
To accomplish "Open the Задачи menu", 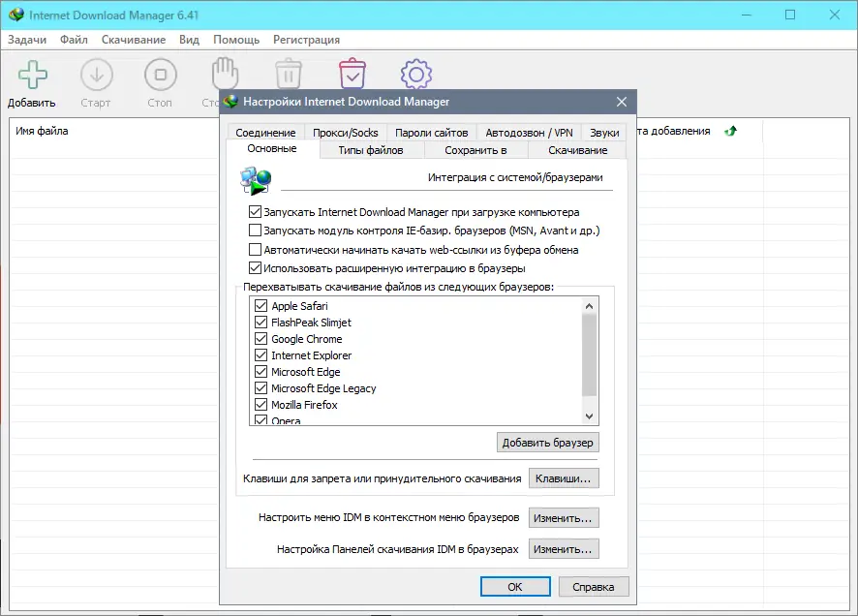I will 27,40.
